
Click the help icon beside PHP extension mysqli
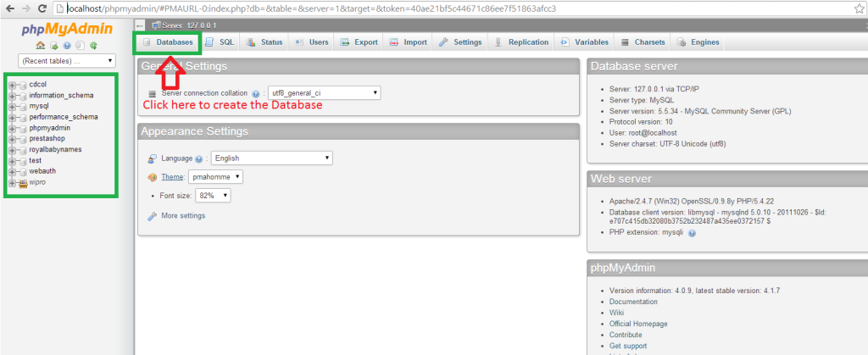click(x=692, y=233)
